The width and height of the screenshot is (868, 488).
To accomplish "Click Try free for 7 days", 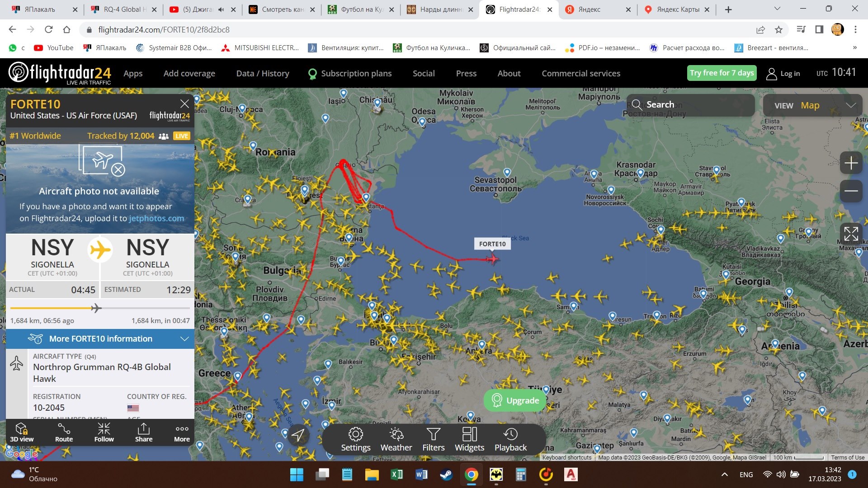I will [722, 73].
